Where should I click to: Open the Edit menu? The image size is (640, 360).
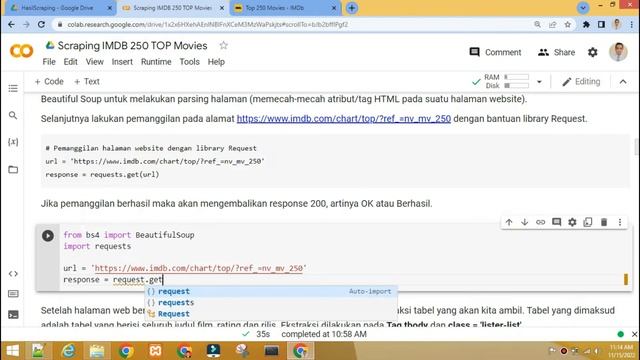pyautogui.click(x=70, y=62)
